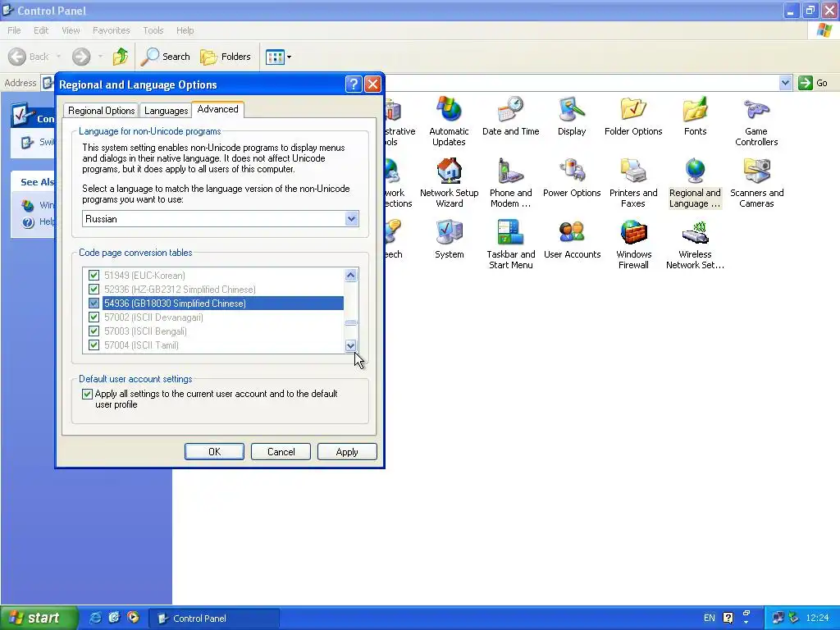This screenshot has width=840, height=630.
Task: Toggle Apply all settings to default profile
Action: (x=87, y=394)
